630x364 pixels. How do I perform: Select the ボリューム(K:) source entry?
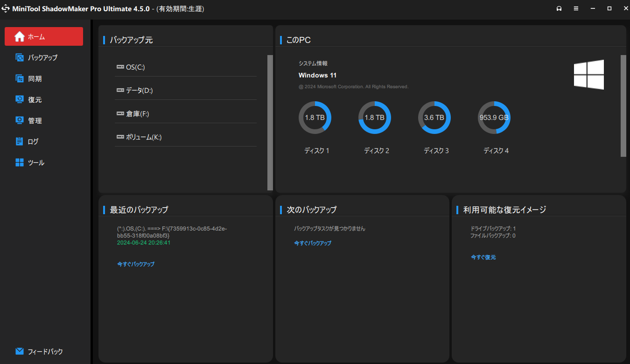click(186, 137)
